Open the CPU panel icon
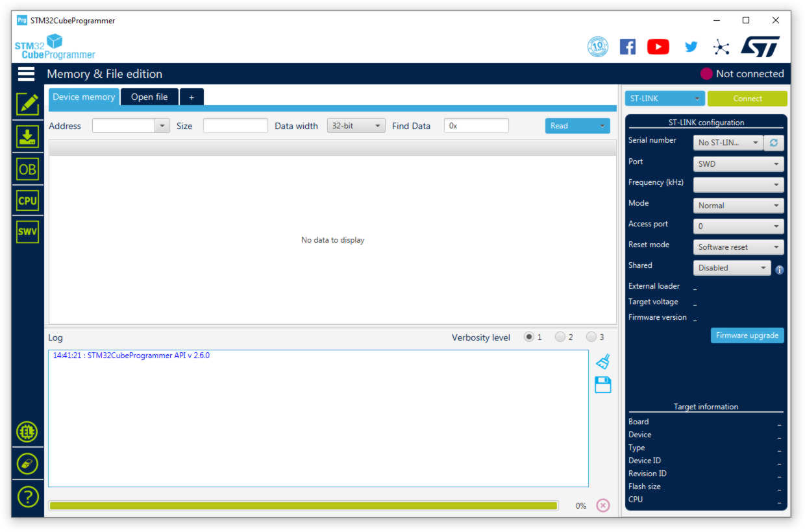Image resolution: width=805 pixels, height=532 pixels. pyautogui.click(x=27, y=200)
